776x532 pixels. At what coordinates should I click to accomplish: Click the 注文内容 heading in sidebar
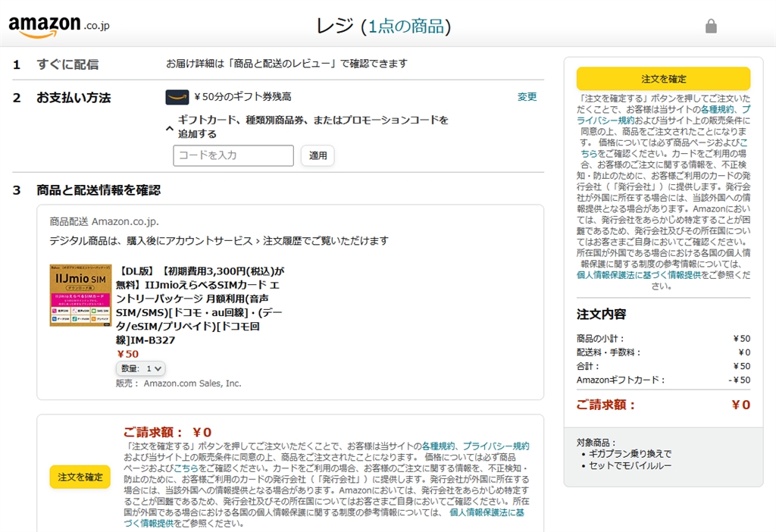(x=601, y=315)
